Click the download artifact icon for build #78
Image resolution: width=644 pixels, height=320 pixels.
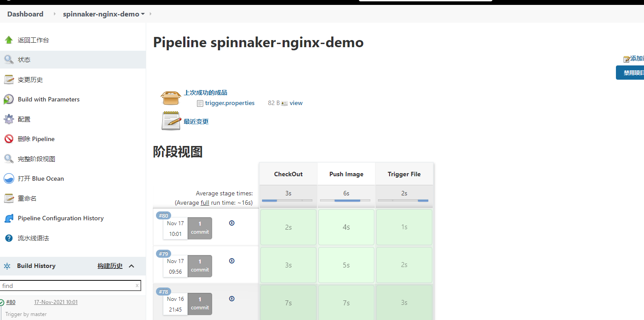(232, 299)
